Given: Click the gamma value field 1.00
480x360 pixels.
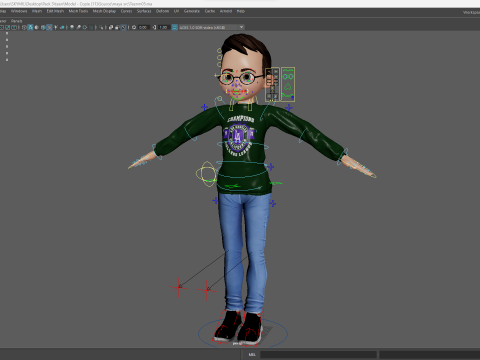Looking at the screenshot, I should (x=163, y=27).
